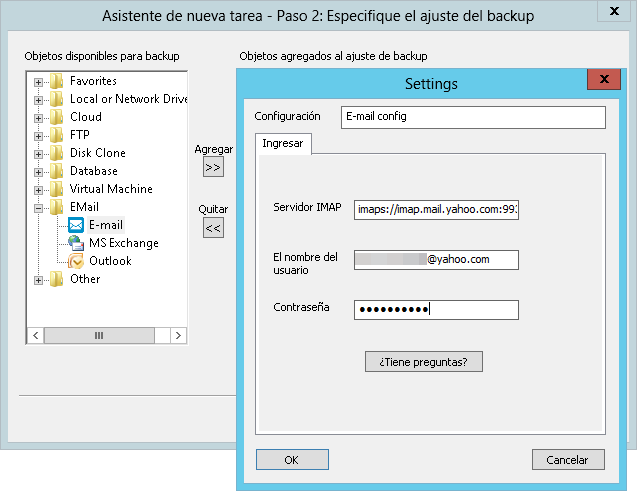Expand the Other tree node
This screenshot has width=637, height=491.
tap(39, 279)
